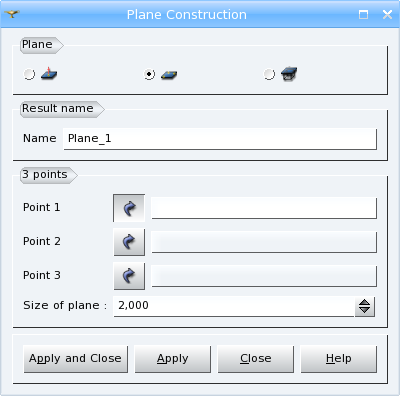
Task: Focus the Point 1 text field
Action: (264, 208)
